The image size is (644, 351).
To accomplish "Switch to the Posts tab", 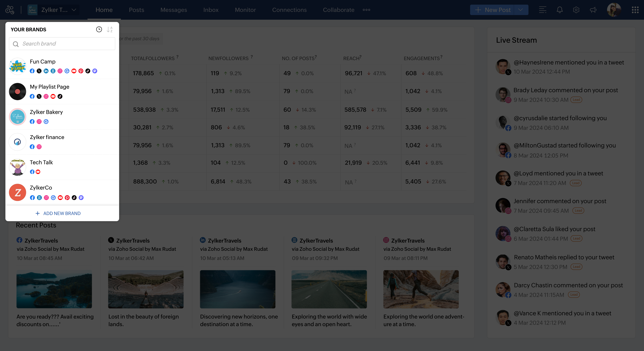I will tap(137, 10).
